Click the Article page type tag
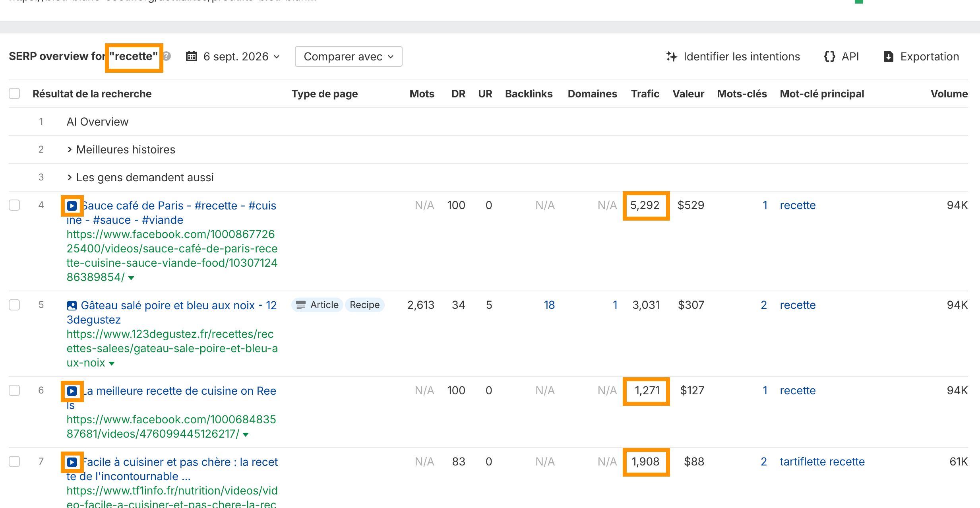 pyautogui.click(x=317, y=305)
